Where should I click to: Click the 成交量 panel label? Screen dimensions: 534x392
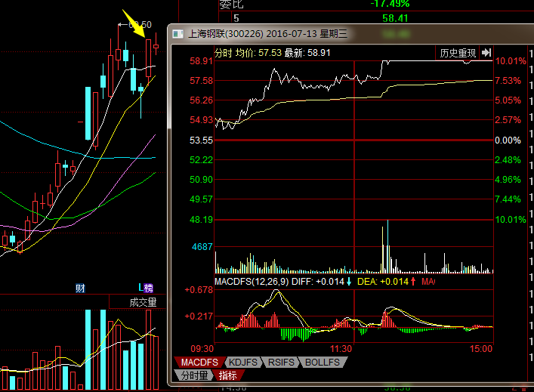click(143, 302)
